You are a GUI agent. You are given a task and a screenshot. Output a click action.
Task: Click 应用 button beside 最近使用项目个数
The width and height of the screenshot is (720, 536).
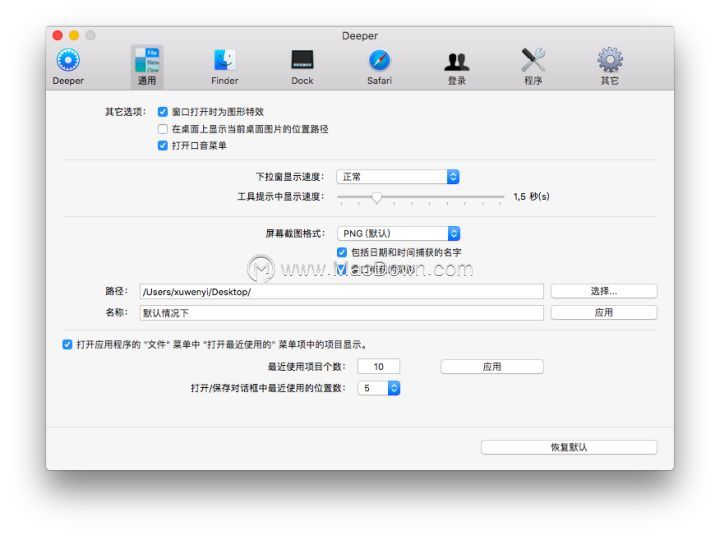click(x=492, y=367)
